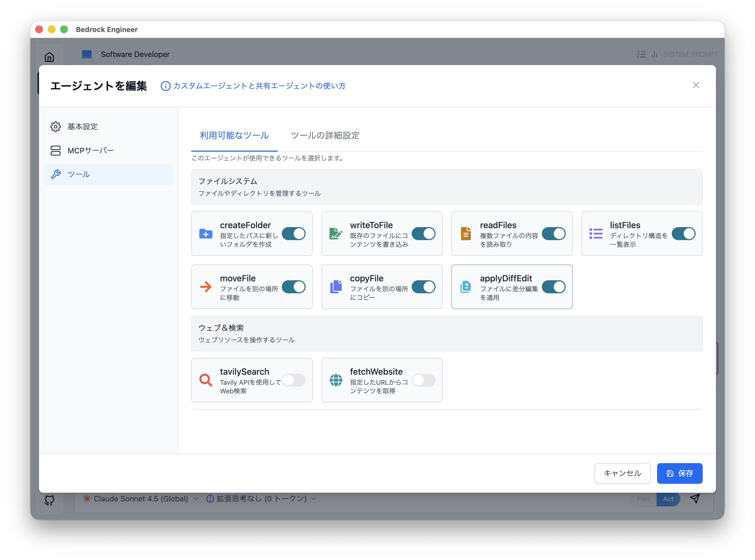Screen dimensions: 755x560
Task: Open the custom agent usage guide link
Action: 259,86
